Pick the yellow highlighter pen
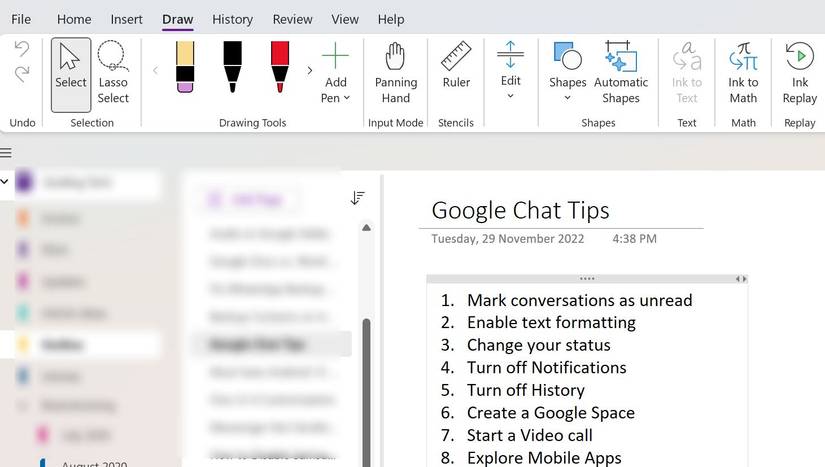The width and height of the screenshot is (825, 467). 185,67
